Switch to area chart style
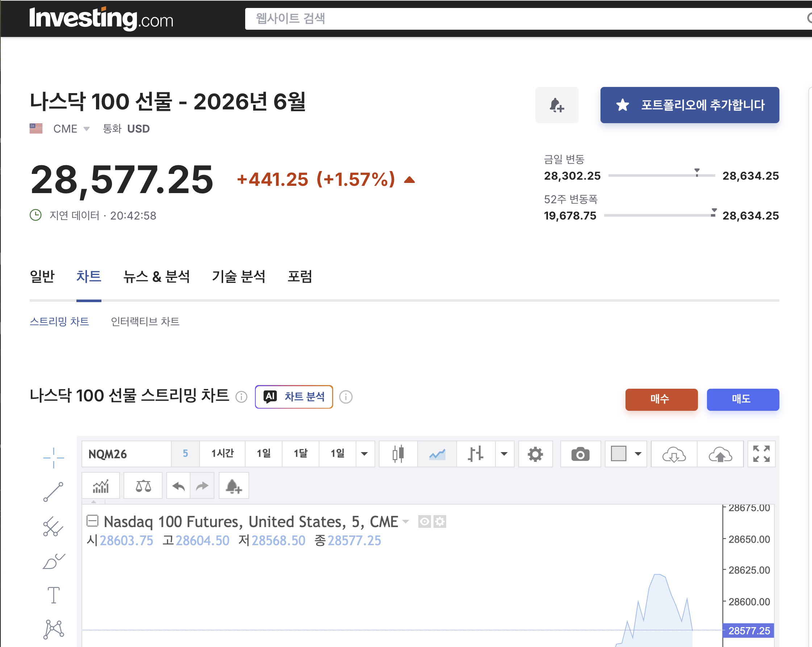 (x=437, y=454)
